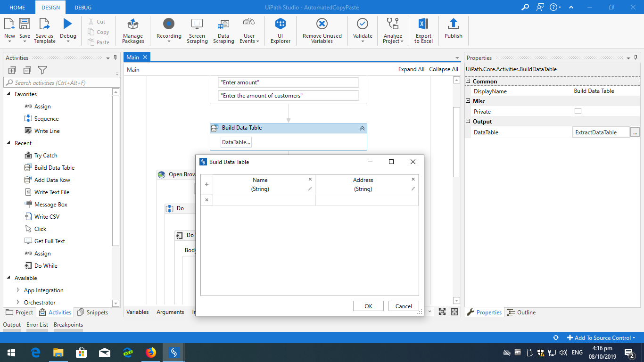Click Add To Source Control

coord(601,337)
